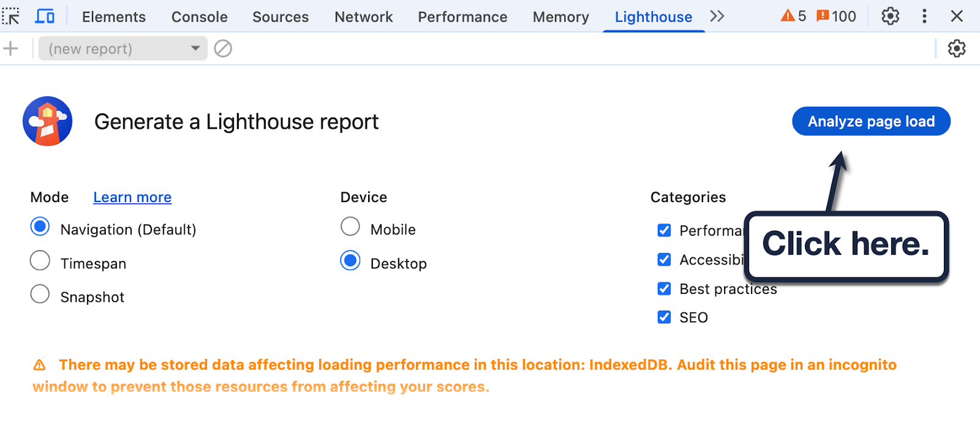Open the (new report) dropdown
This screenshot has width=980, height=444.
click(123, 48)
